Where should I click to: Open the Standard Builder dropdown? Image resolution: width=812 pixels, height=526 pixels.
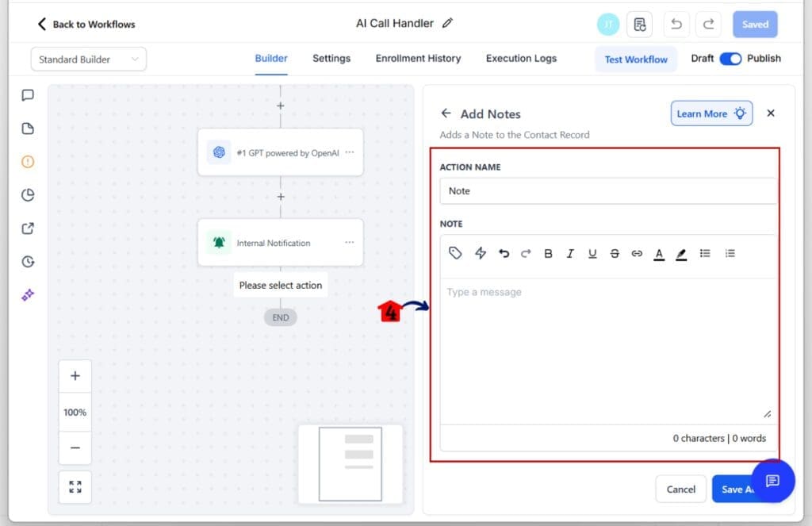(88, 60)
